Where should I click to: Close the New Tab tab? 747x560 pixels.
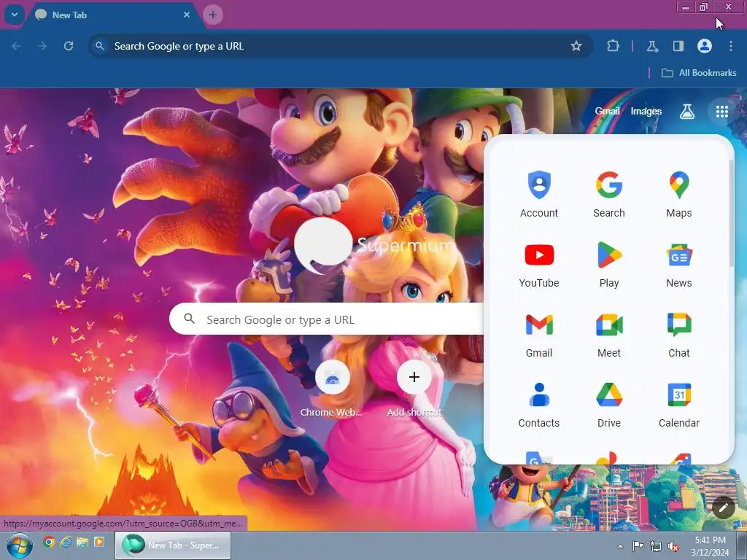187,15
